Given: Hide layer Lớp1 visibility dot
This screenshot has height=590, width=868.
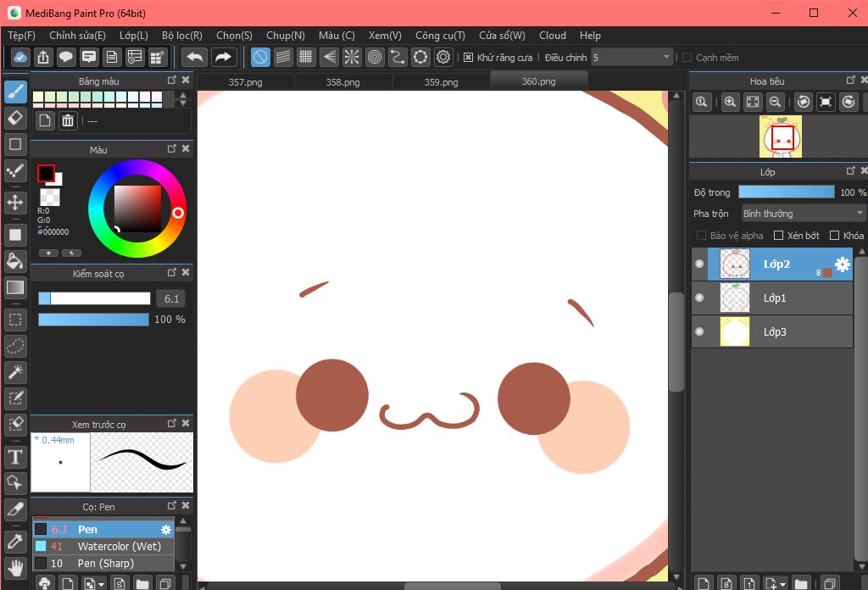Looking at the screenshot, I should (699, 298).
